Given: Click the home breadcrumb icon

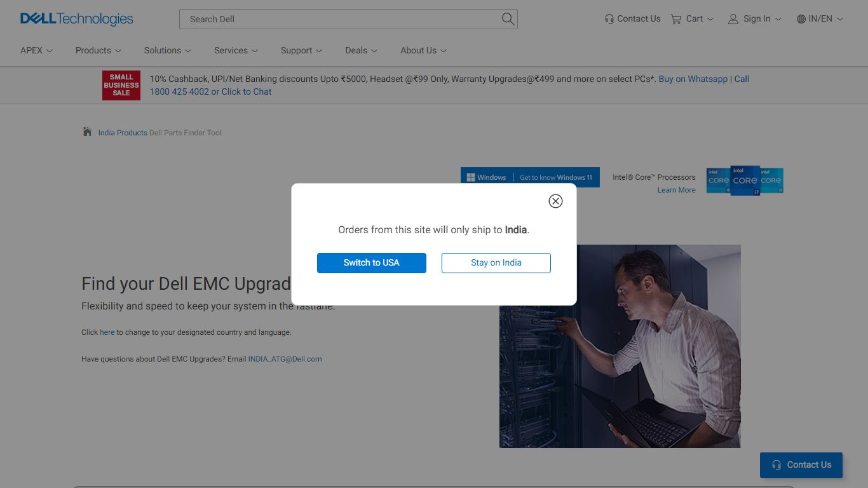Looking at the screenshot, I should (x=87, y=132).
